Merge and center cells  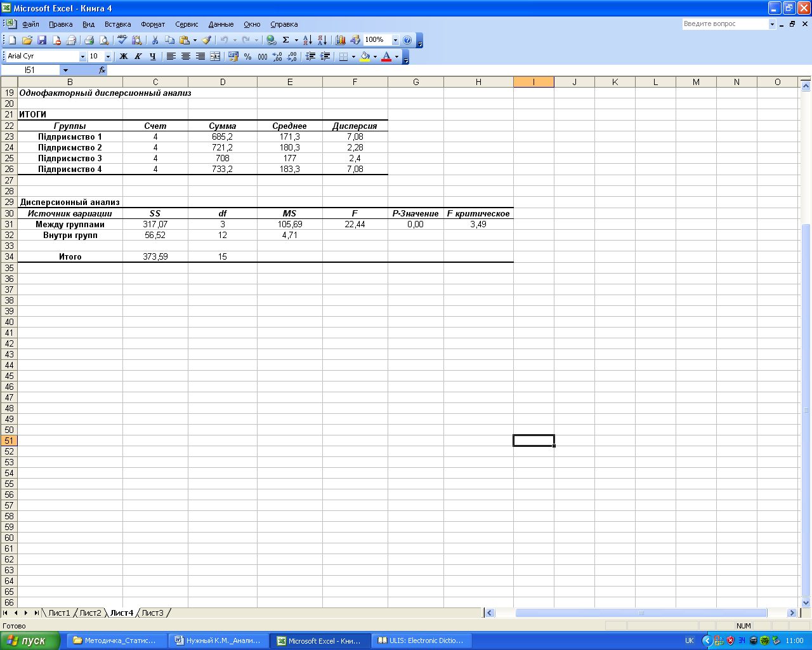point(215,56)
